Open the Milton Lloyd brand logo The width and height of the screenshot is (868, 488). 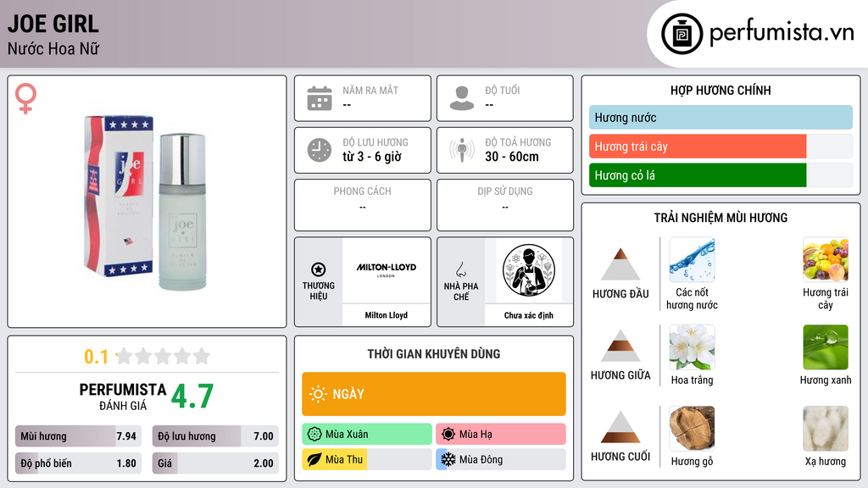click(x=387, y=270)
